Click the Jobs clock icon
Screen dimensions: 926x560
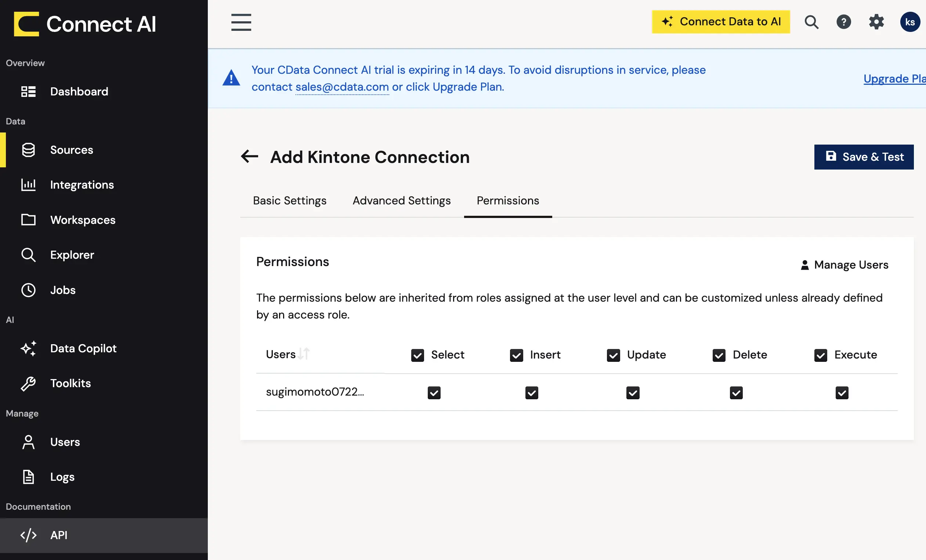[28, 290]
